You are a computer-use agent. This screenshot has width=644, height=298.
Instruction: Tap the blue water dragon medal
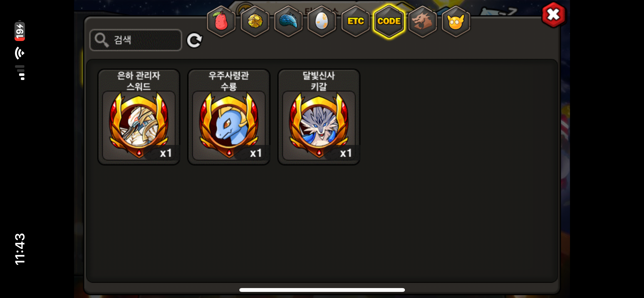point(229,125)
